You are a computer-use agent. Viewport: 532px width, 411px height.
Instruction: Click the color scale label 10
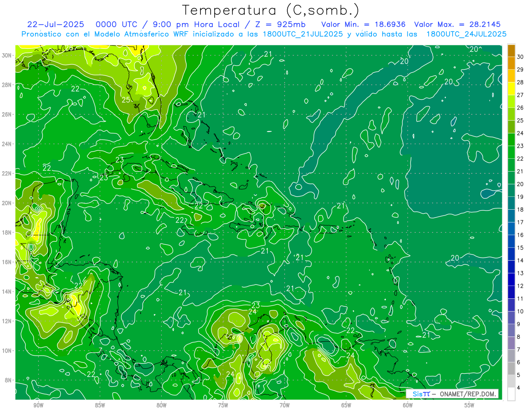coord(521,311)
